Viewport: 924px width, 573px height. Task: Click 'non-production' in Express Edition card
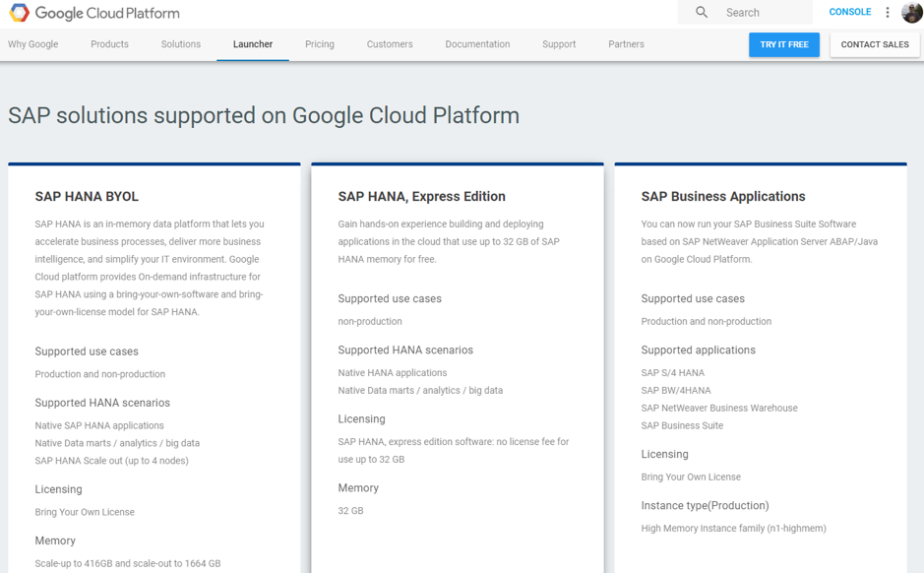[370, 321]
